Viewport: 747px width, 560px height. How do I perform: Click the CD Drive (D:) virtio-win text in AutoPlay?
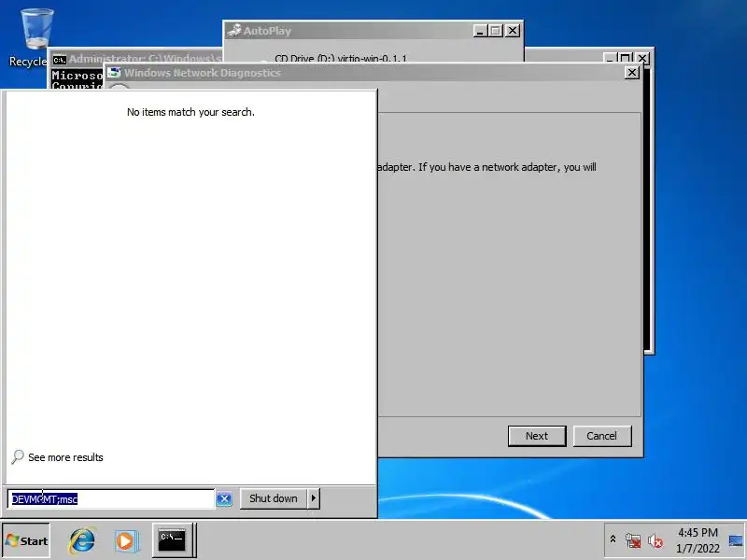pos(341,59)
